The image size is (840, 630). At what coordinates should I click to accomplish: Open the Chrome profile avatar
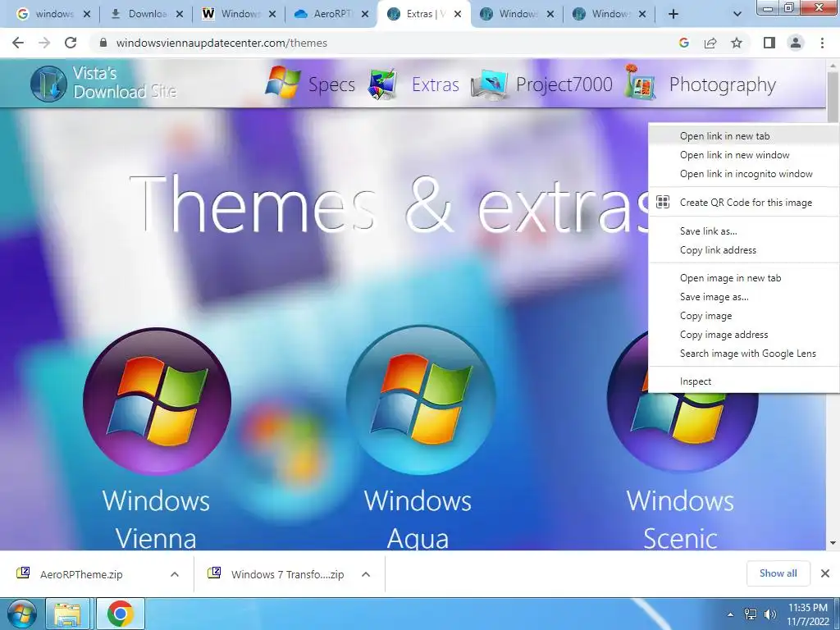[796, 43]
